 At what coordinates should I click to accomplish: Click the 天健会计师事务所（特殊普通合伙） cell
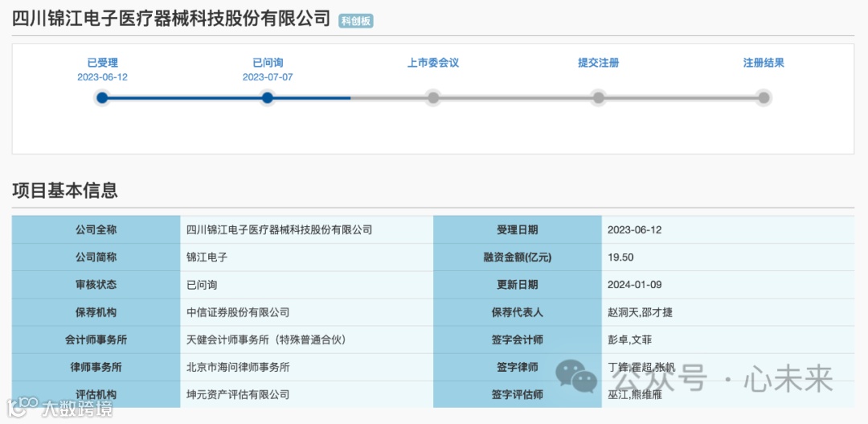click(x=307, y=340)
